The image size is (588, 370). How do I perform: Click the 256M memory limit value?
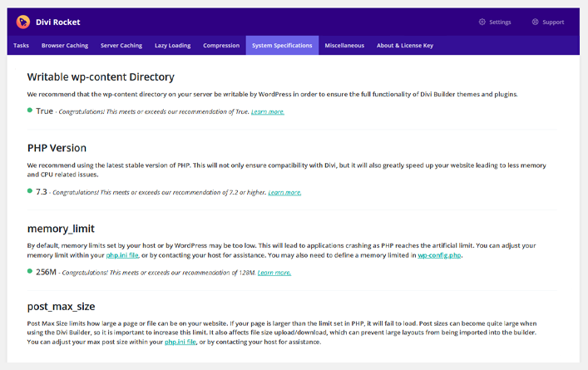[x=46, y=272]
